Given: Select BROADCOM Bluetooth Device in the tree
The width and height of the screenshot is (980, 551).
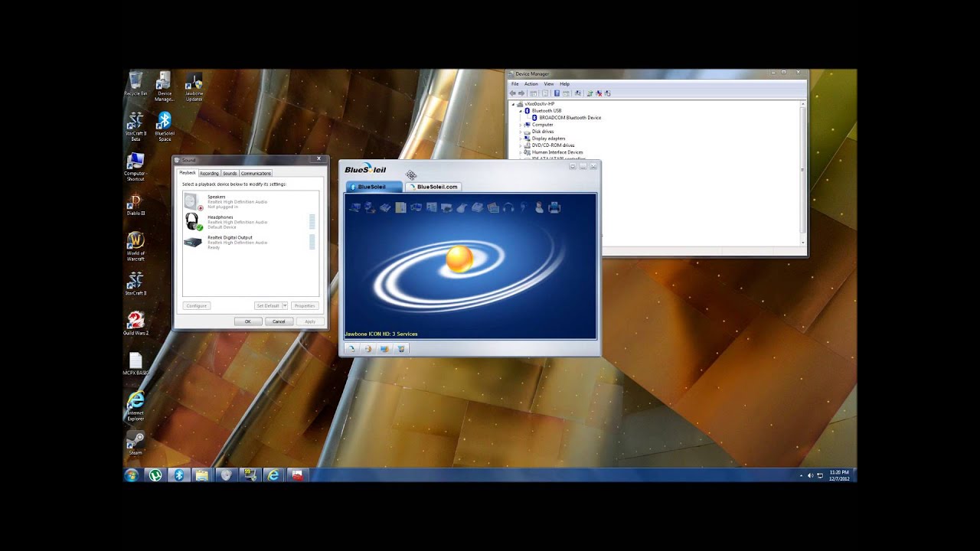Looking at the screenshot, I should tap(570, 118).
